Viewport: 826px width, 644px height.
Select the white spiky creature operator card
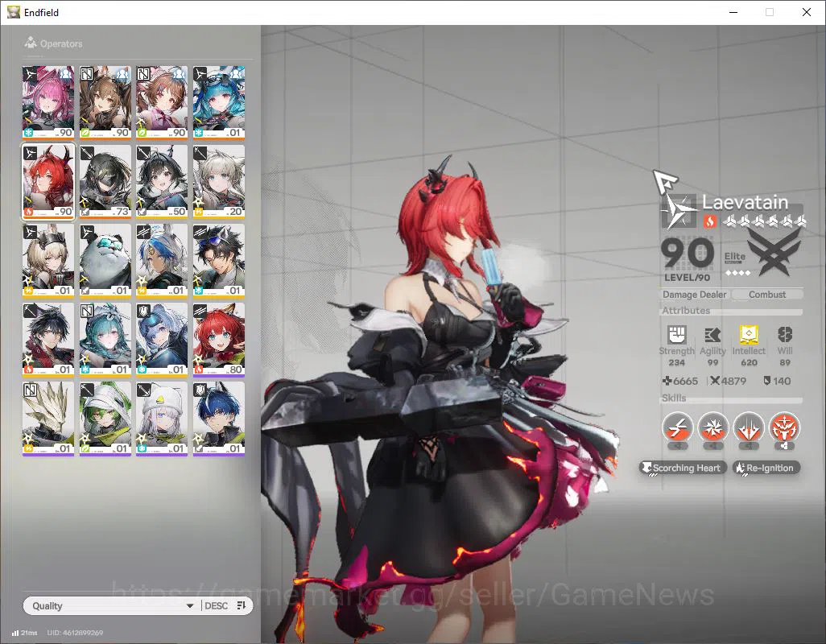[x=48, y=418]
